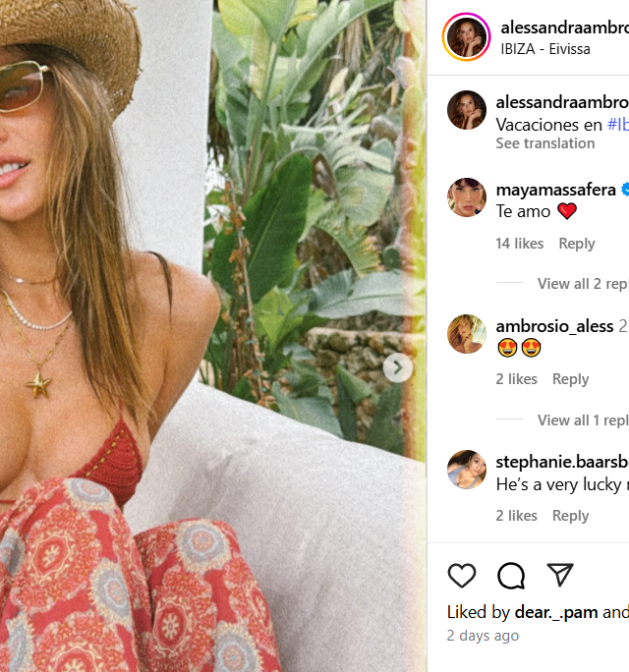
Task: Go to next photo in carousel
Action: [398, 367]
